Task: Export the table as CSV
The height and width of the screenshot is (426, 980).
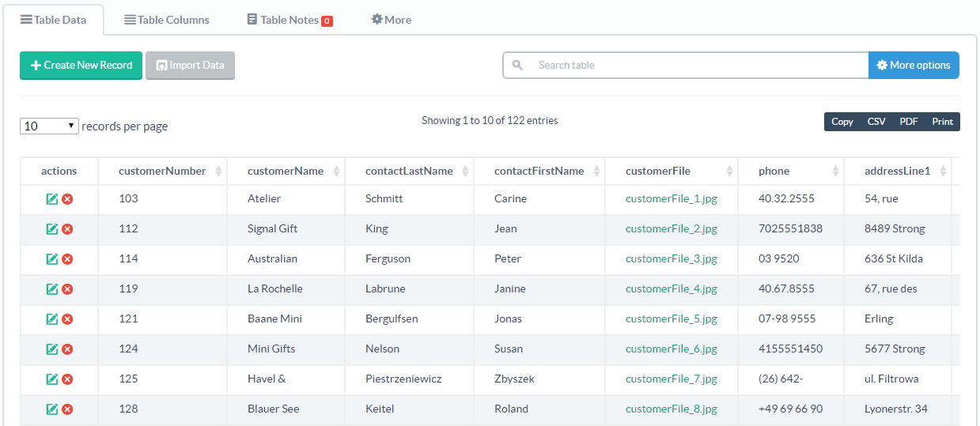Action: click(876, 122)
